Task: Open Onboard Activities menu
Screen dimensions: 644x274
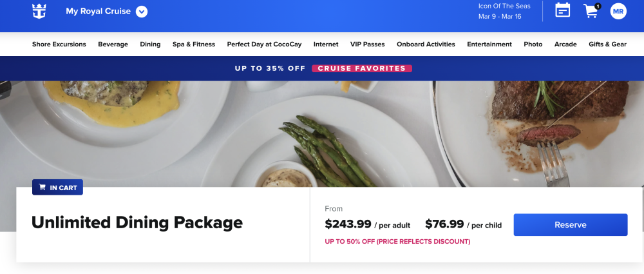Action: pyautogui.click(x=426, y=44)
